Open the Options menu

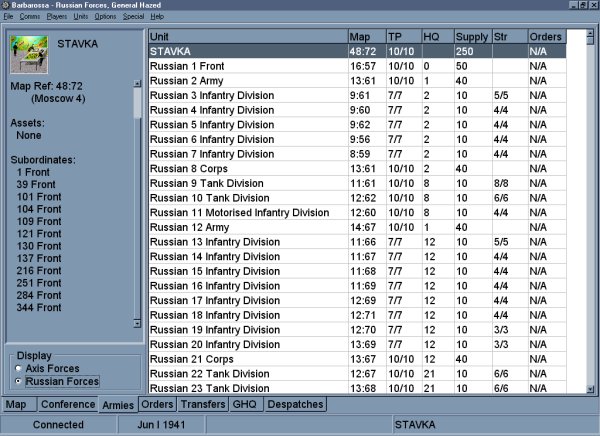[105, 16]
